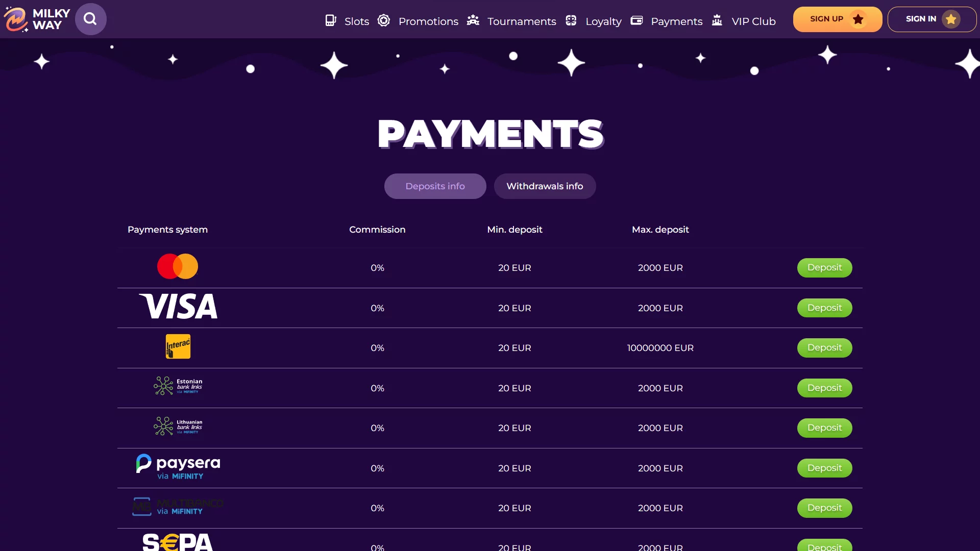The image size is (980, 551).
Task: Deposit via Estonian bank links
Action: pyautogui.click(x=824, y=388)
